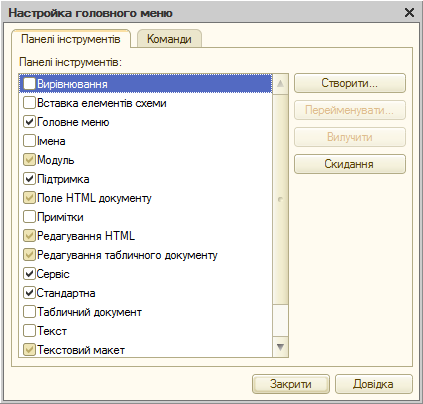Image resolution: width=423 pixels, height=404 pixels.
Task: Click the Перейменувати... button
Action: [x=350, y=110]
